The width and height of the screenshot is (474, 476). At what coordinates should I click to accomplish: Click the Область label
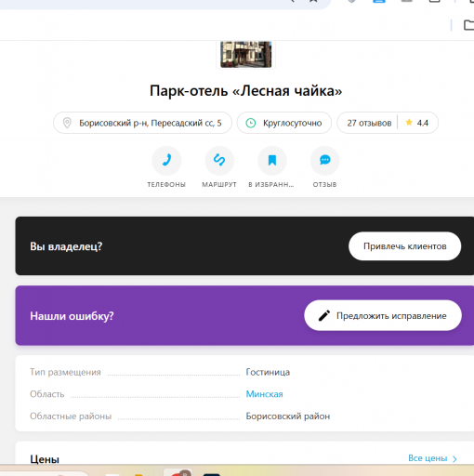coord(47,394)
